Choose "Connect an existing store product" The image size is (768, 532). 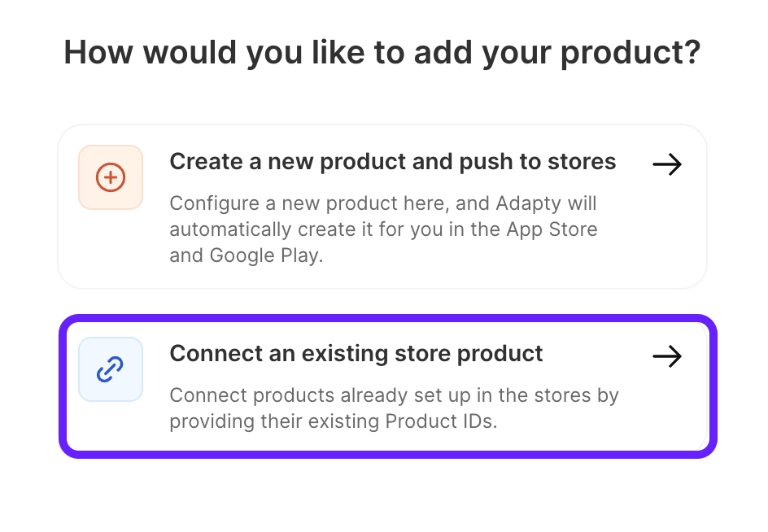[356, 354]
